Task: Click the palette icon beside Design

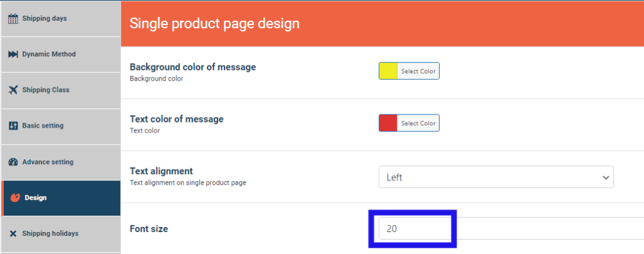Action: (16, 198)
